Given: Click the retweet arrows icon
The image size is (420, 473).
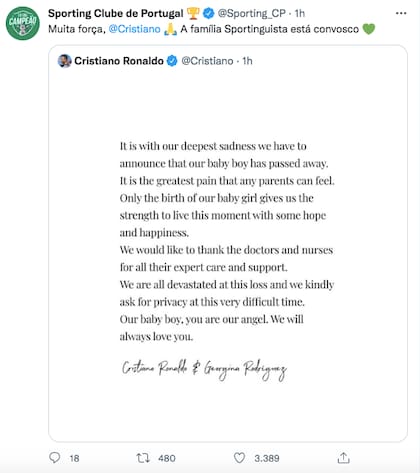Looking at the screenshot, I should click(x=143, y=458).
